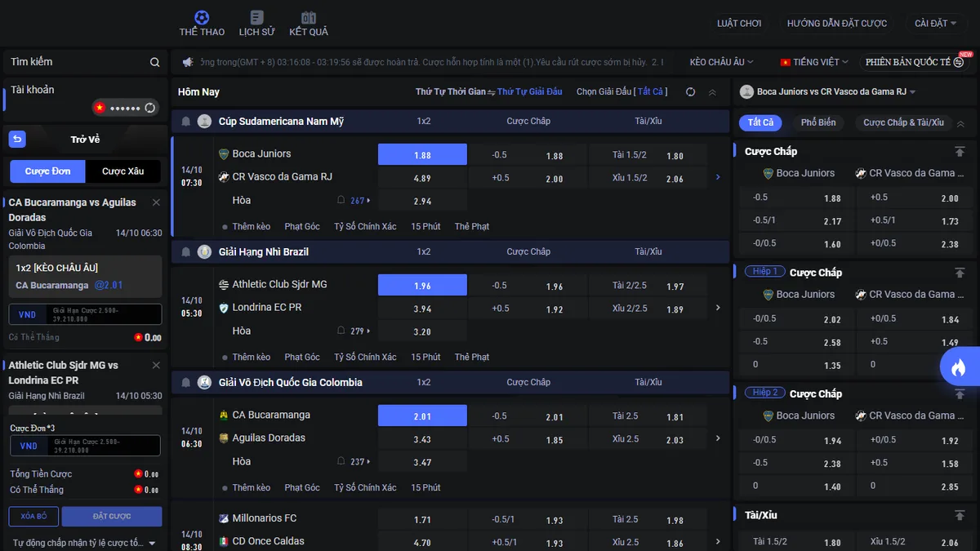Image resolution: width=980 pixels, height=551 pixels.
Task: Select Tài 1.5/2 odds 1.80 in Boca row
Action: (648, 155)
